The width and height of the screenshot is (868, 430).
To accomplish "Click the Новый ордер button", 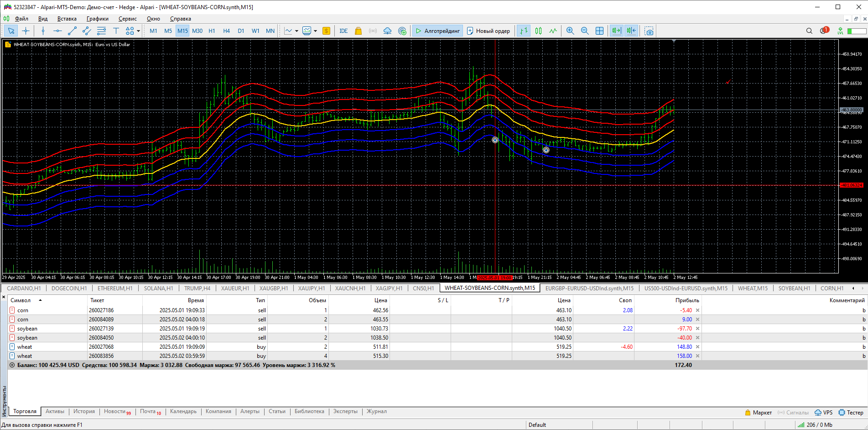I will (x=489, y=31).
